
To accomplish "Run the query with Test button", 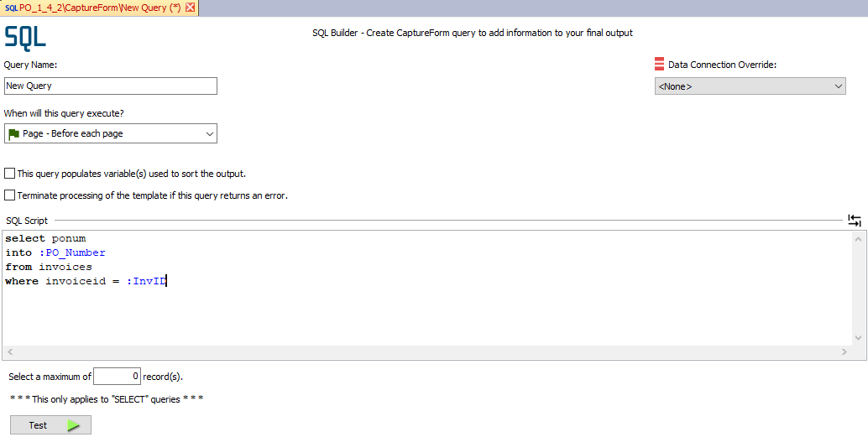I will coord(51,424).
